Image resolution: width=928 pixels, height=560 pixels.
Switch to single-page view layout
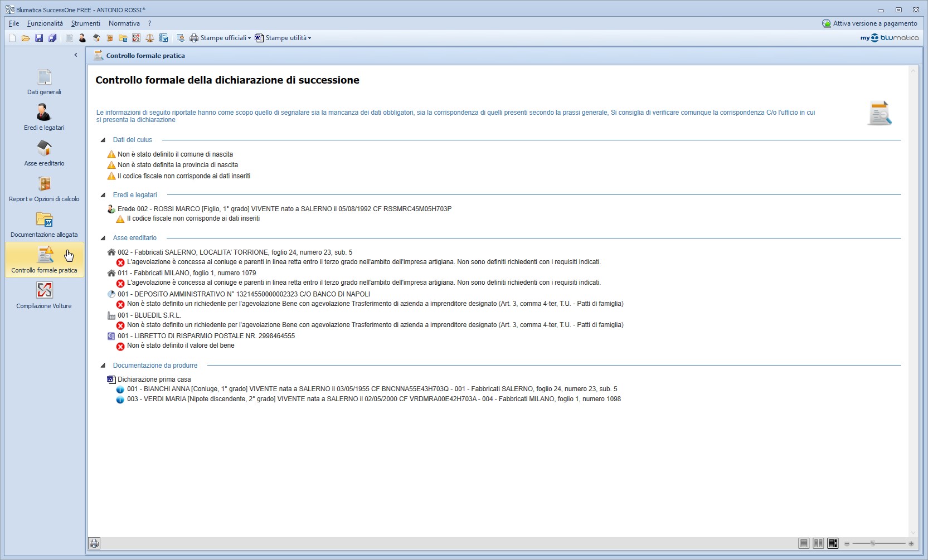tap(804, 543)
